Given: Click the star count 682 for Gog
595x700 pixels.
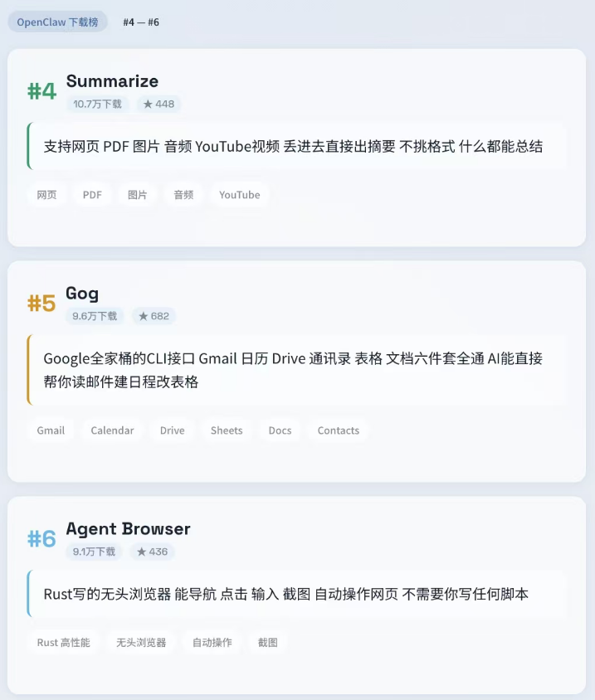Looking at the screenshot, I should (x=154, y=316).
